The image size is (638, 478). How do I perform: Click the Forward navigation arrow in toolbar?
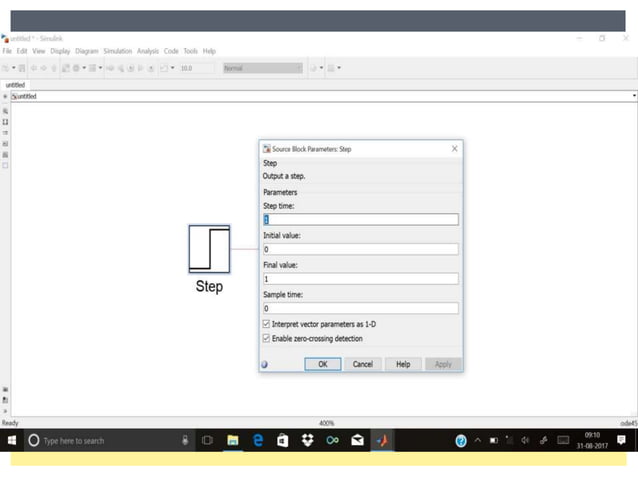click(x=44, y=68)
